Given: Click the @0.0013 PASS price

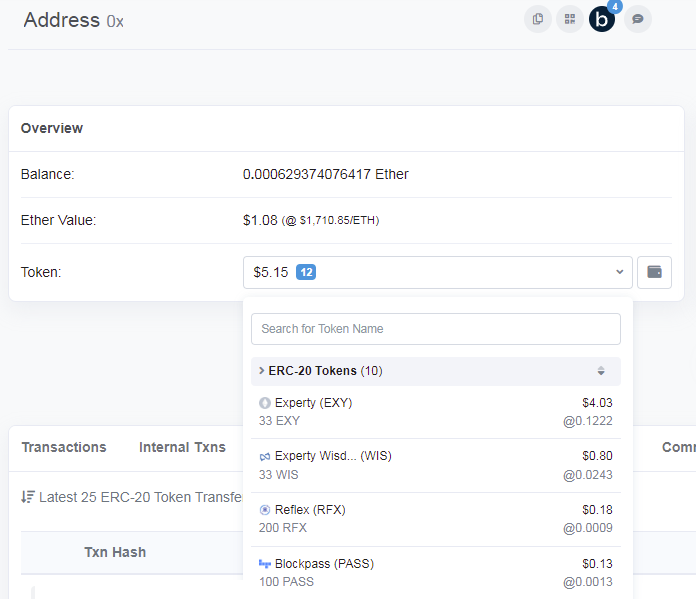Looking at the screenshot, I should 588,582.
